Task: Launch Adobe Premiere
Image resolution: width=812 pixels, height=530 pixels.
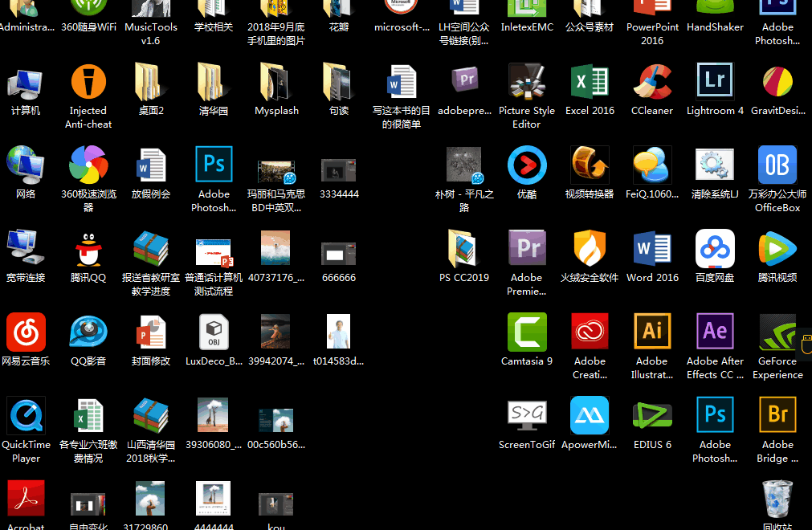Action: (x=527, y=248)
